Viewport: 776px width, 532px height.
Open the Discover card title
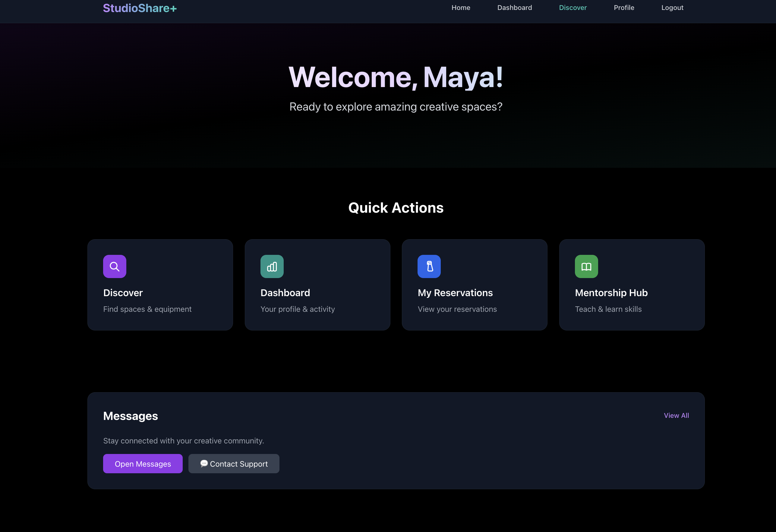(123, 293)
